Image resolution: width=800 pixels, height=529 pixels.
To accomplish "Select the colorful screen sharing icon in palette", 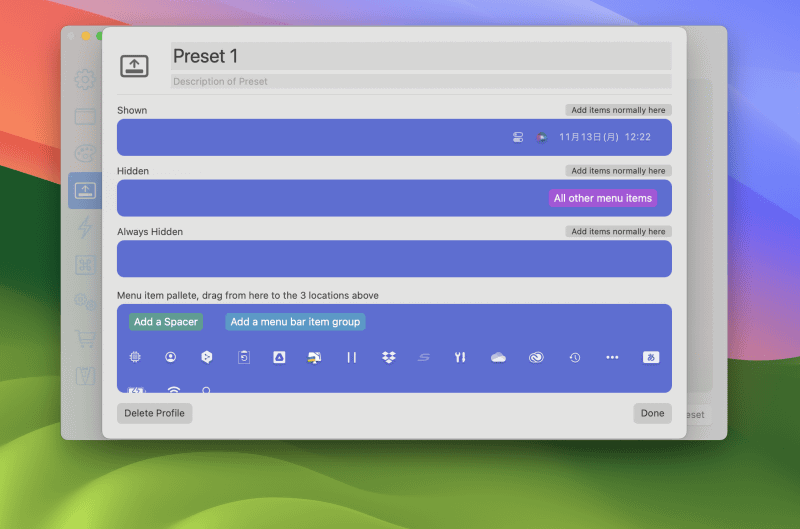I will coord(314,358).
